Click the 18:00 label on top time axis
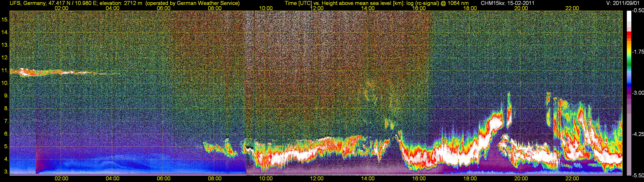644x182 pixels. tap(470, 8)
